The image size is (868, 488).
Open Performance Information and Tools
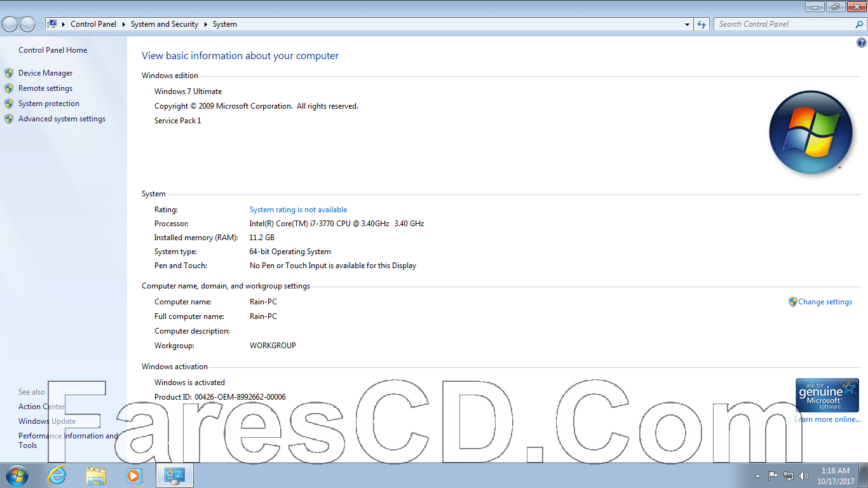[68, 440]
